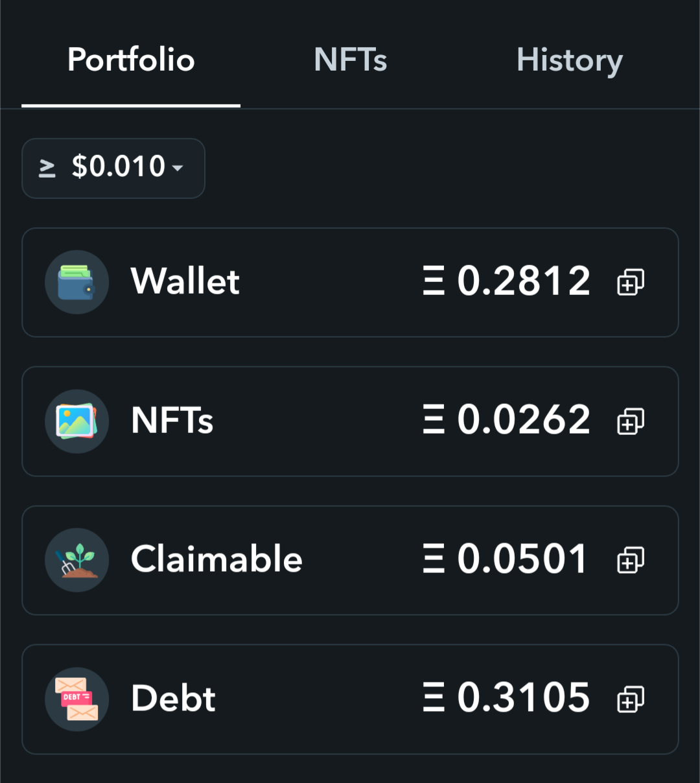
Task: Expand the Claimable row plus icon
Action: coord(631,560)
